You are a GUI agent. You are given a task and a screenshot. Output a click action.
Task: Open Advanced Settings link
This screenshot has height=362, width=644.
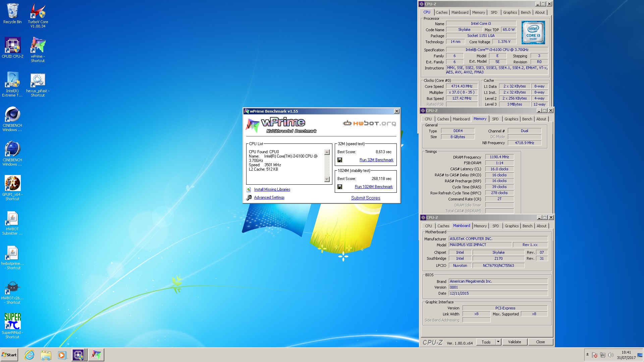pos(269,198)
